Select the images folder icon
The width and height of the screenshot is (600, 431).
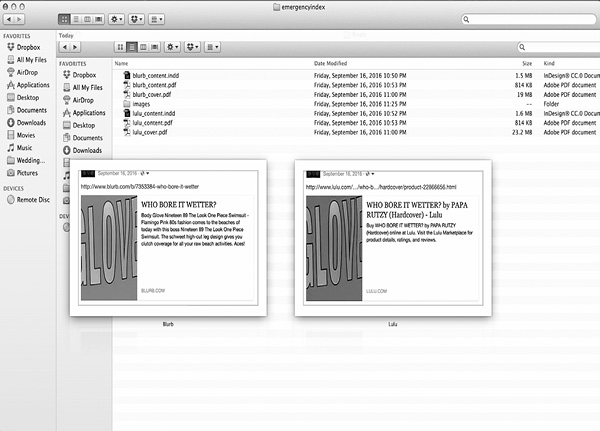coord(127,104)
